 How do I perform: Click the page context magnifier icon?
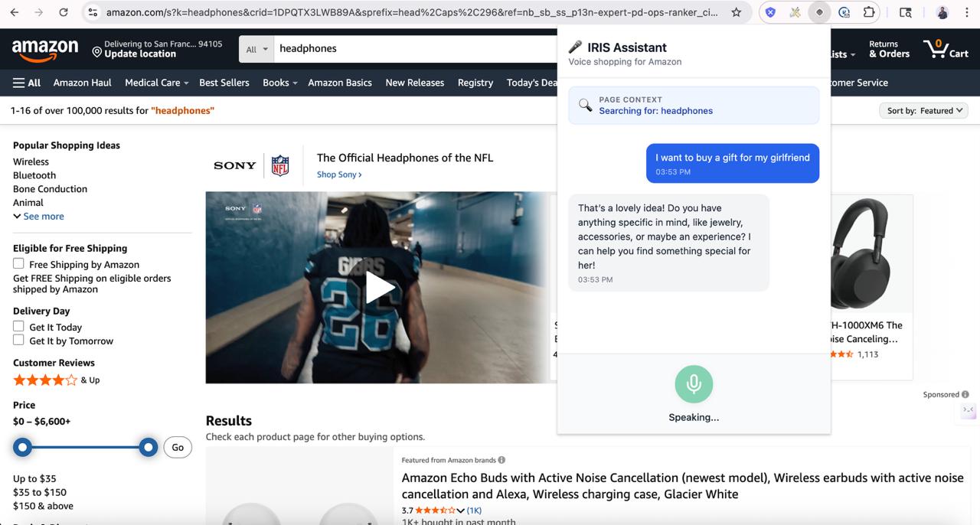585,105
